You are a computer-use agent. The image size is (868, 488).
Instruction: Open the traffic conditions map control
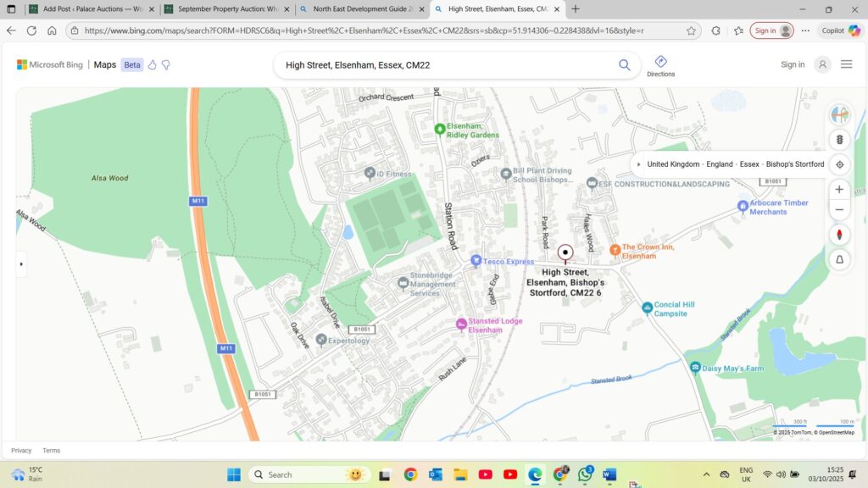(839, 139)
